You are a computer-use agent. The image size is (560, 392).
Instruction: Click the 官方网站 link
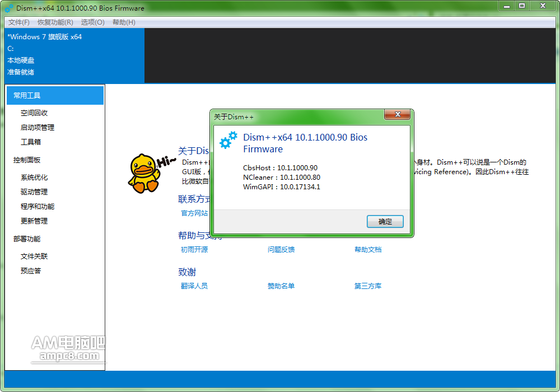click(194, 213)
